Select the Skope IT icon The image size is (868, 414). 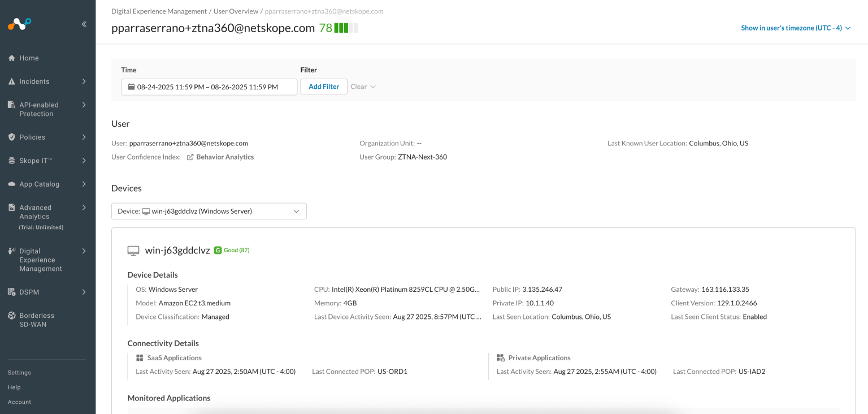11,160
